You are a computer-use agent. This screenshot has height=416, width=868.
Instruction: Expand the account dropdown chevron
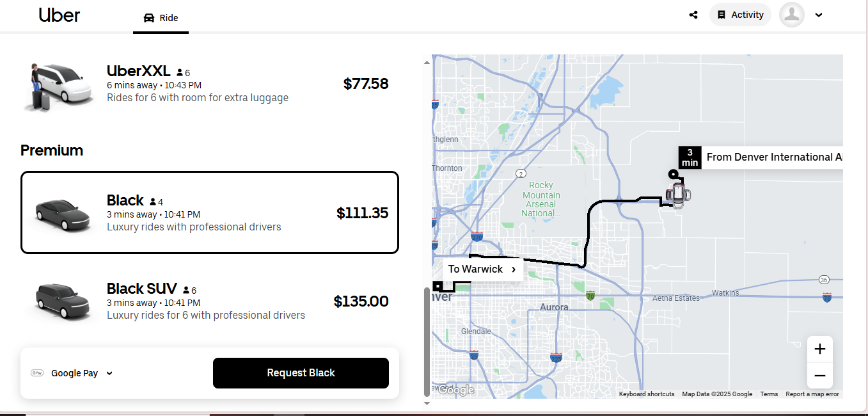point(819,15)
